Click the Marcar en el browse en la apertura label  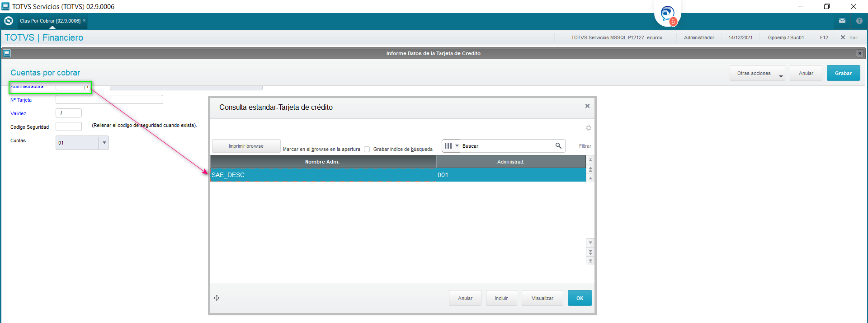pyautogui.click(x=321, y=149)
